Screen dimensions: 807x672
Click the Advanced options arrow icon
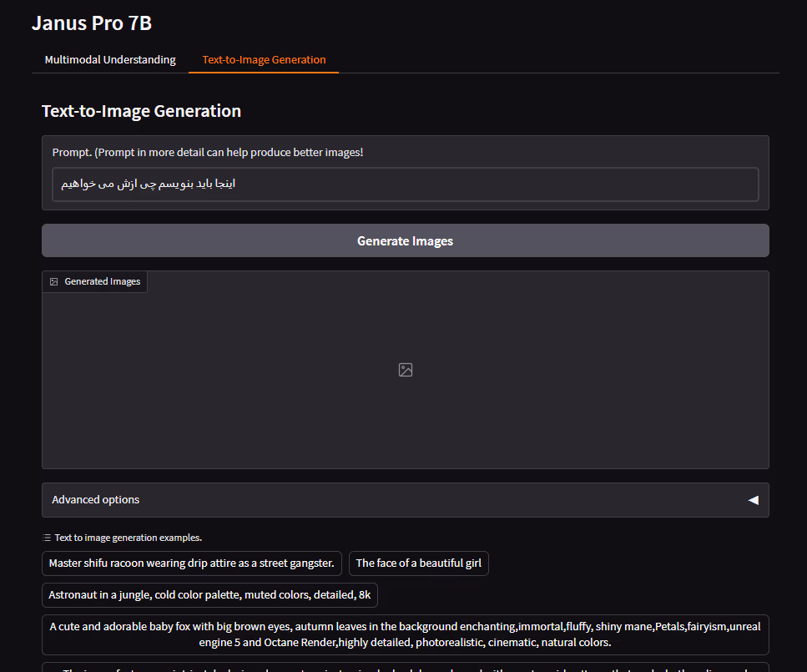click(x=753, y=500)
